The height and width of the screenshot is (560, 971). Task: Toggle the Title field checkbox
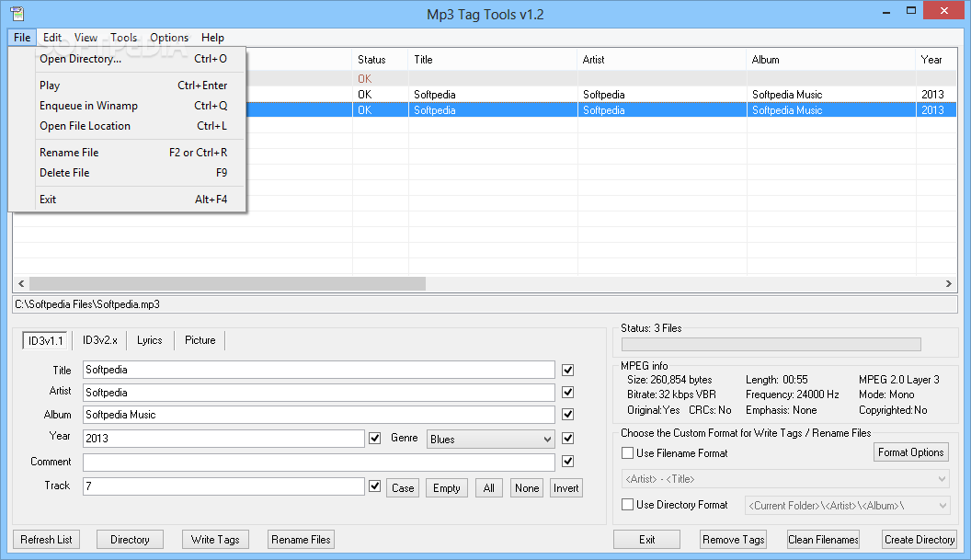pos(568,370)
